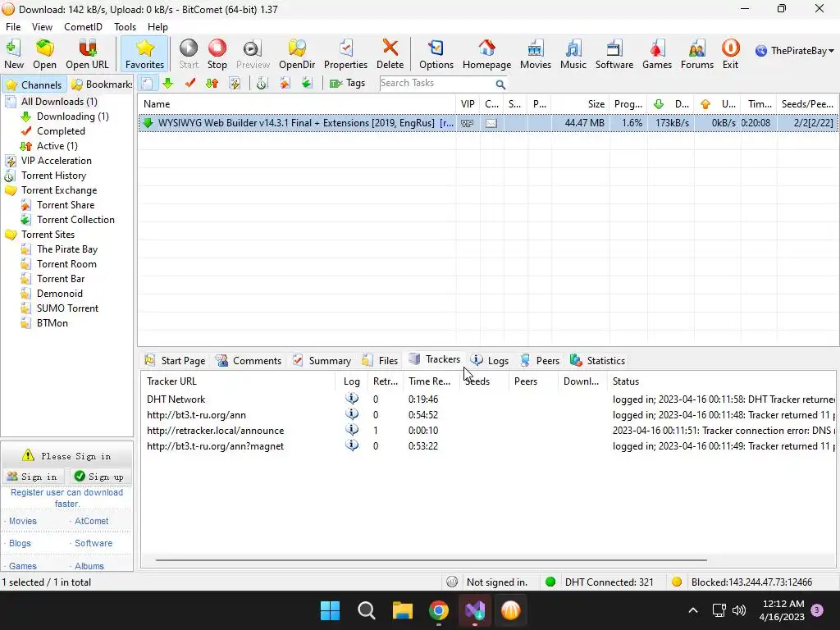Image resolution: width=840 pixels, height=630 pixels.
Task: Click the Open URL magnet icon
Action: (87, 54)
